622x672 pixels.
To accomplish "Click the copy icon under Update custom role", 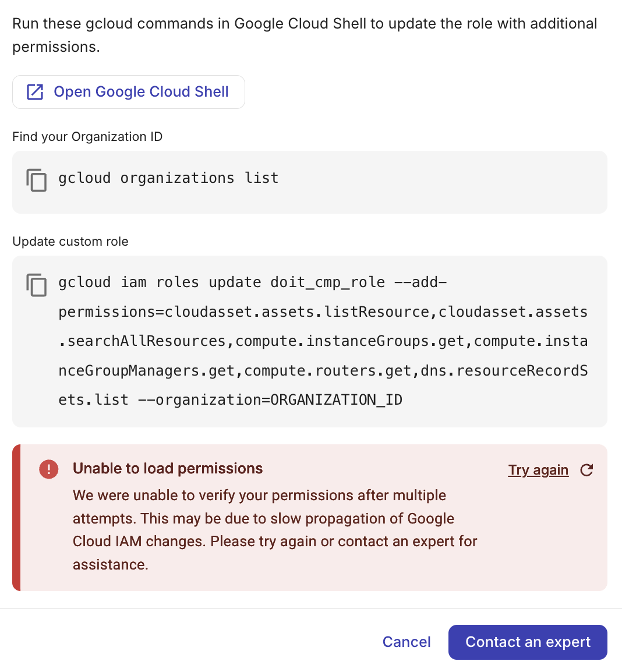I will (36, 285).
